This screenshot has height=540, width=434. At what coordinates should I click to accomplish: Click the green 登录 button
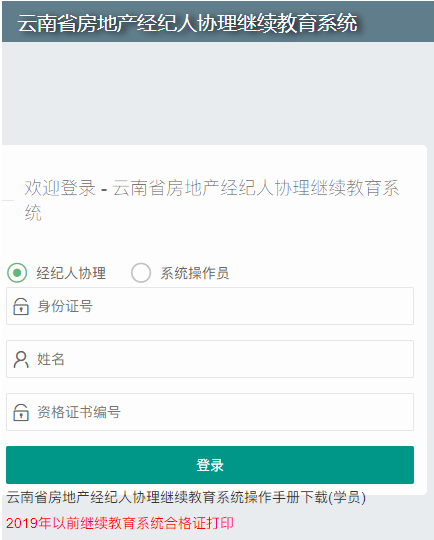tap(210, 465)
